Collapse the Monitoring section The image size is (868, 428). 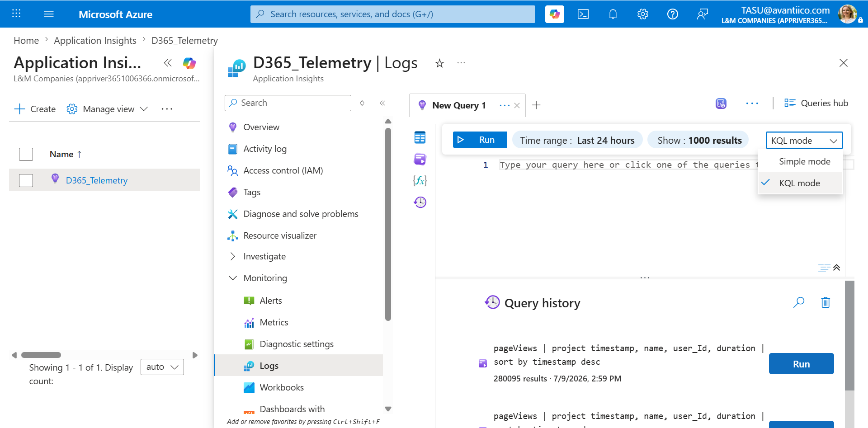[258, 278]
